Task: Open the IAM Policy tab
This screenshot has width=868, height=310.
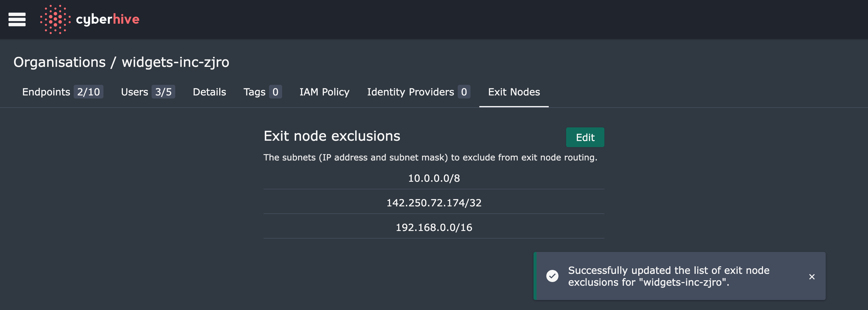Action: 324,92
